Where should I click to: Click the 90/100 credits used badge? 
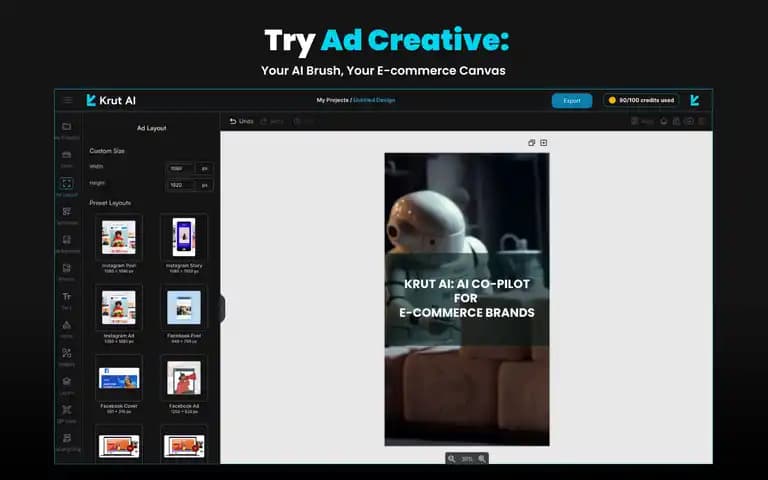point(641,100)
